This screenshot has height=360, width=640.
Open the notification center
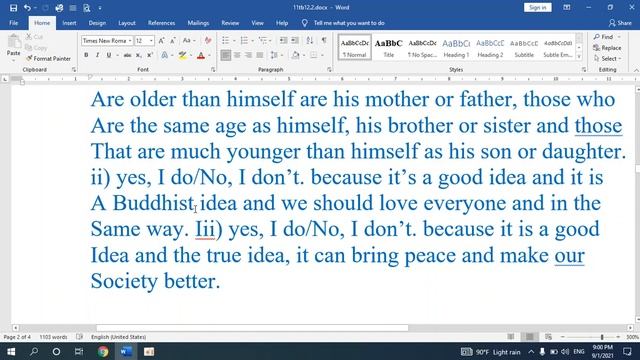click(627, 351)
